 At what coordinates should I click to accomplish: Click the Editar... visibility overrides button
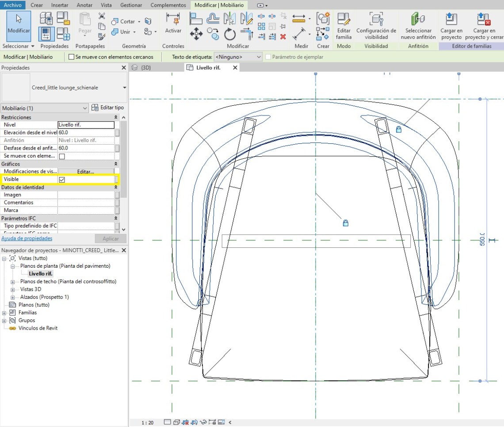pos(86,171)
